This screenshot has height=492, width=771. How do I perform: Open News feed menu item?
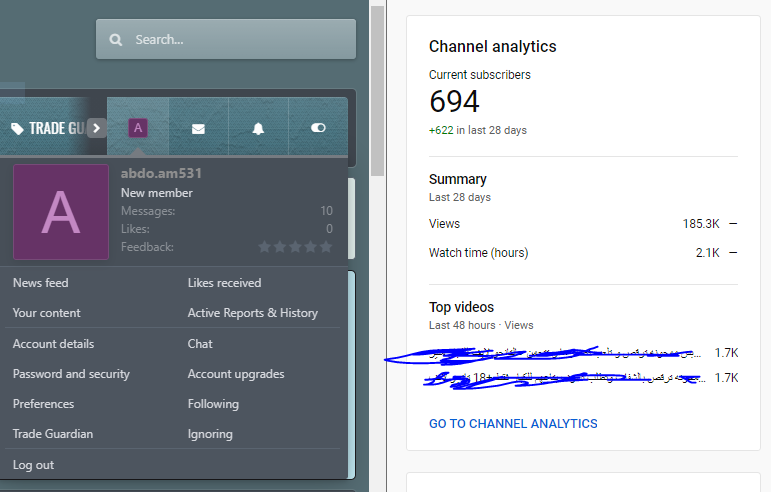(41, 283)
